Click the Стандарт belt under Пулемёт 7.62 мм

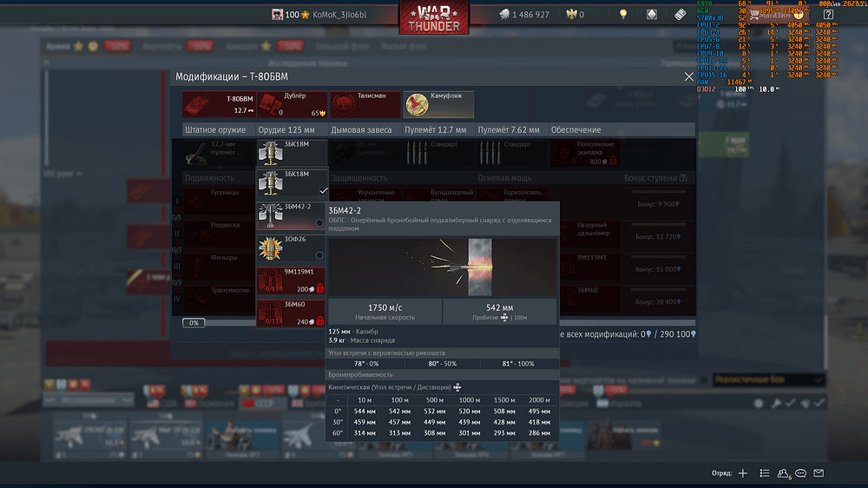[511, 153]
